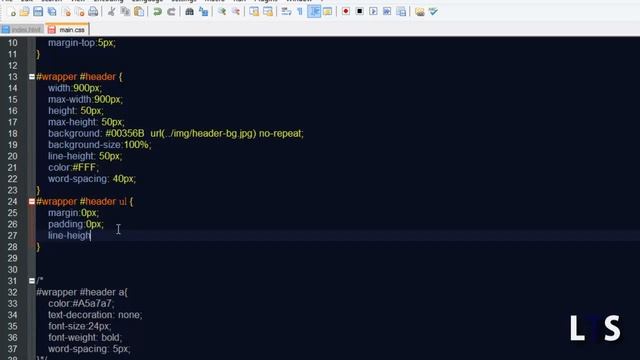640x360 pixels.
Task: Click line number 18 in the margin
Action: click(x=13, y=133)
